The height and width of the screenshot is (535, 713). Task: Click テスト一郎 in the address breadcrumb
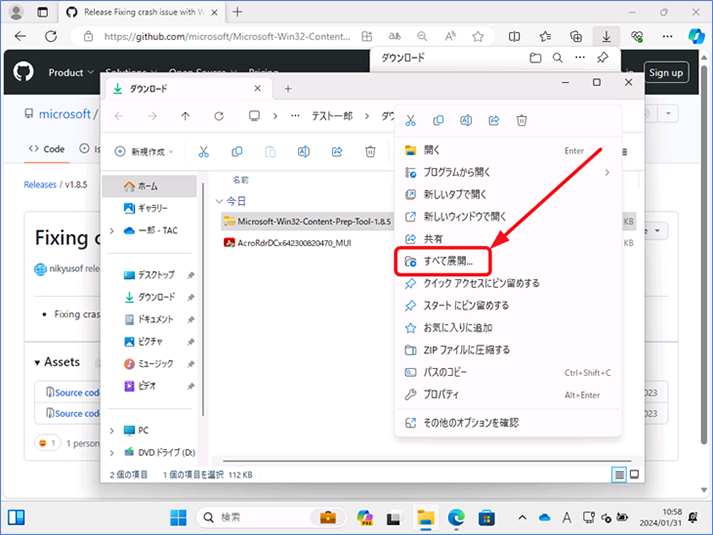pyautogui.click(x=332, y=116)
